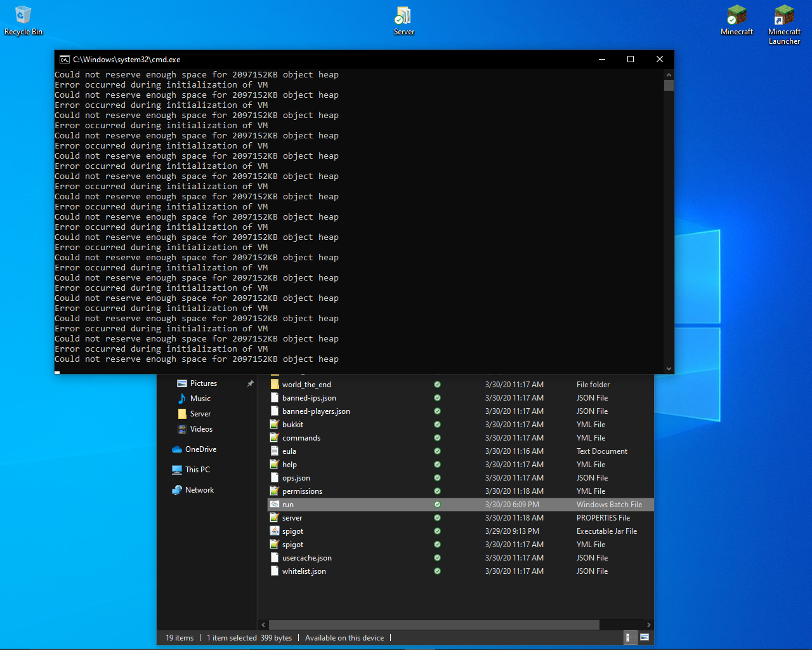Switch to details view in status bar
Viewport: 812px width, 650px height.
(630, 637)
